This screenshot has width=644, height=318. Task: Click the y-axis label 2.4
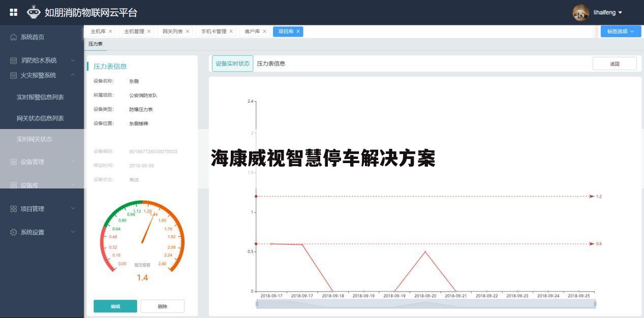250,101
